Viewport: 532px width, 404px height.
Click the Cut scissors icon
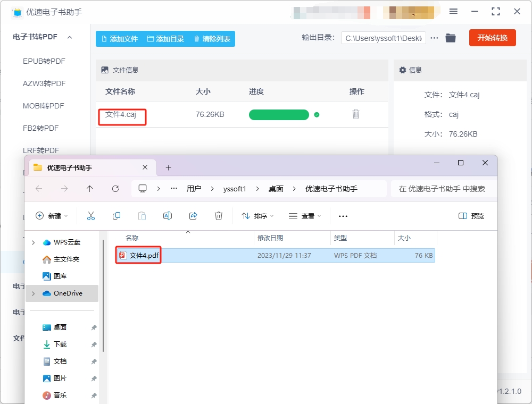pos(91,216)
